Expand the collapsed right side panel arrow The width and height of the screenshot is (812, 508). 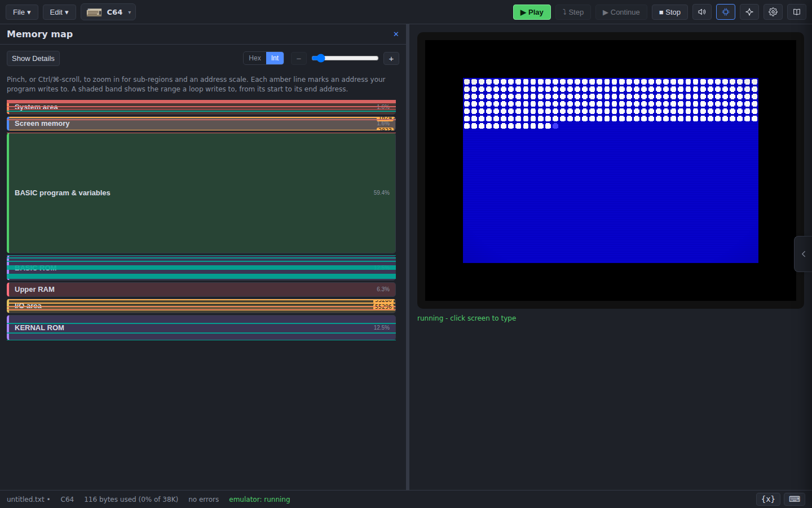pos(803,254)
